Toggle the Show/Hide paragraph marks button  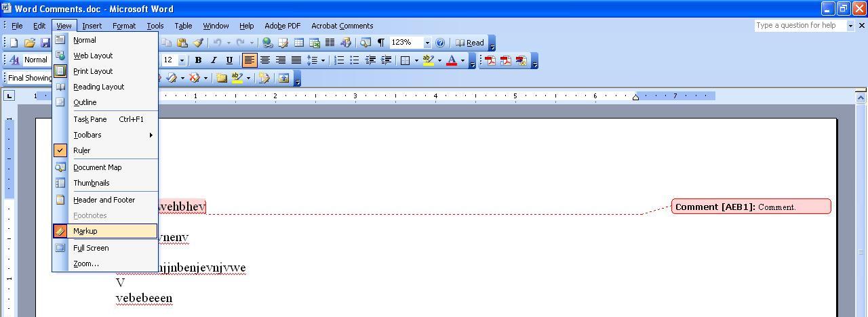point(381,43)
